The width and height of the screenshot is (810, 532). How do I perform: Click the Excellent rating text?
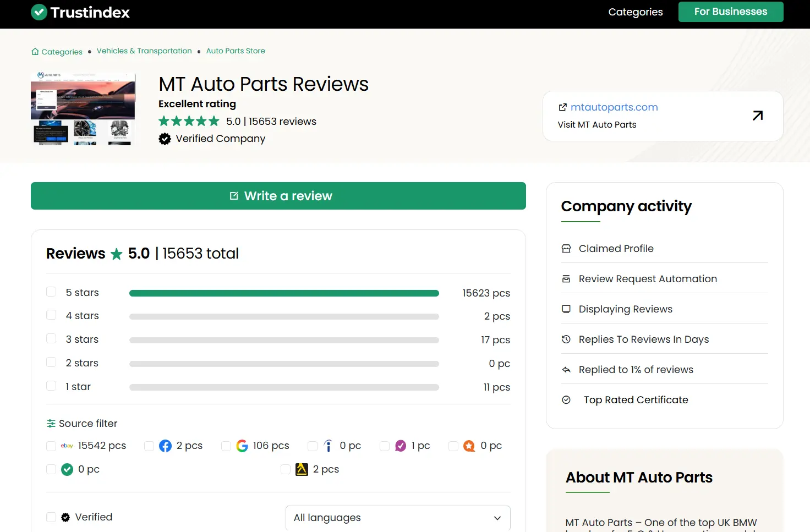pos(197,104)
